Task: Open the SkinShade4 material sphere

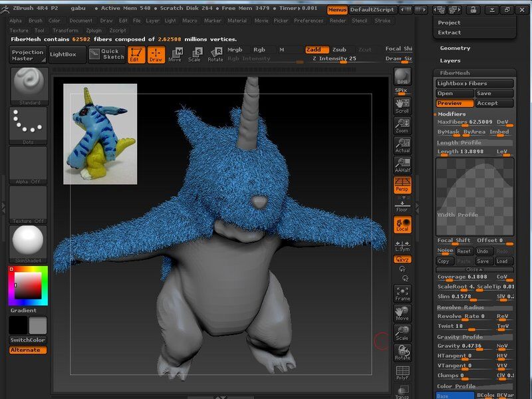Action: tap(28, 244)
